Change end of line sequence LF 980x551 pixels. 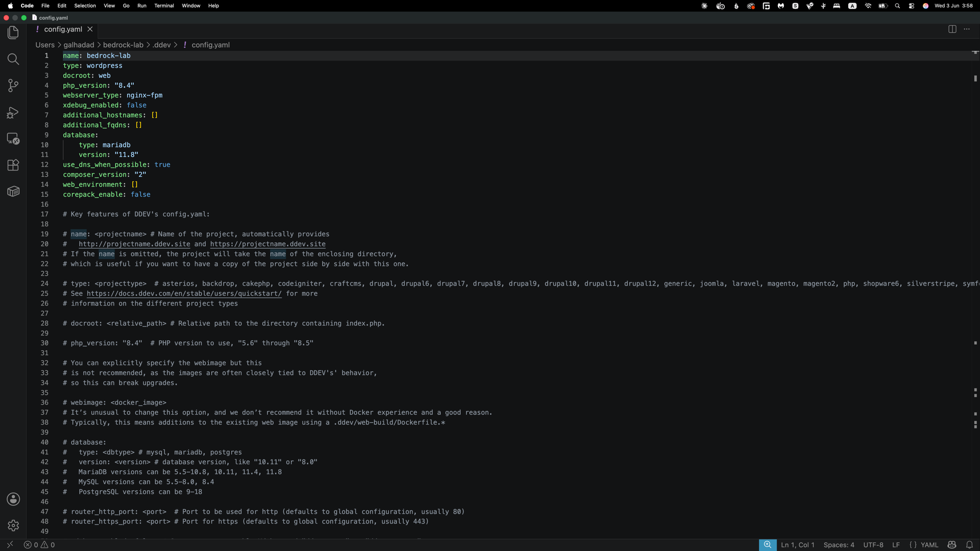(x=896, y=545)
